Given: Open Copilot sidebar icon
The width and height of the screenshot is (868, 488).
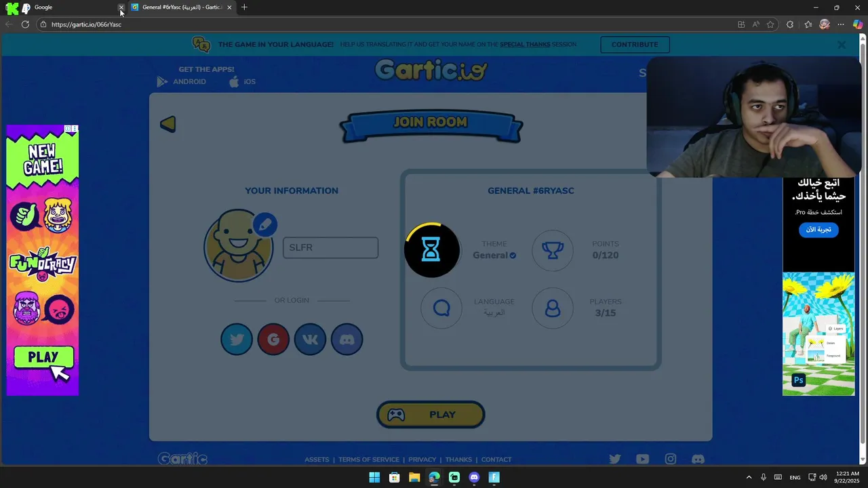Looking at the screenshot, I should click(x=858, y=24).
